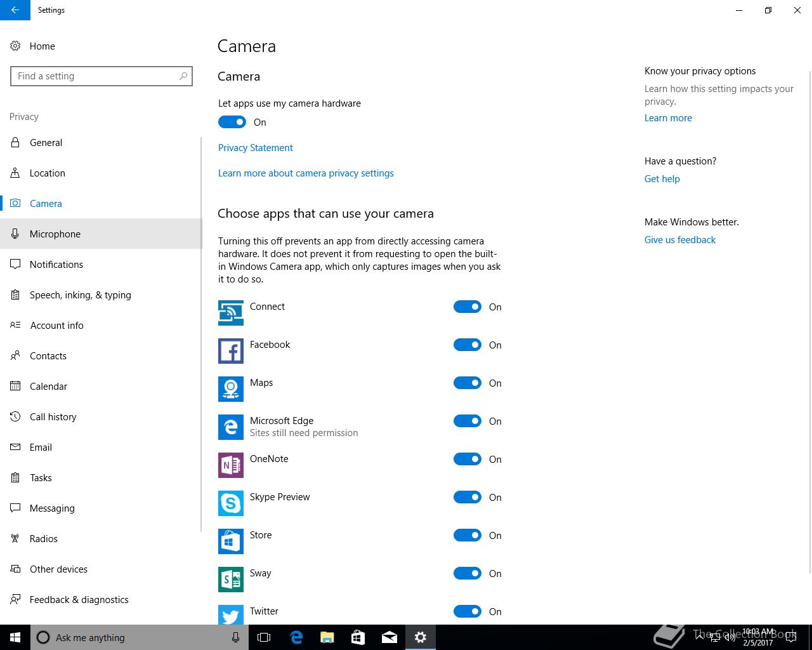
Task: Click the search magnifier in Find a setting
Action: [183, 76]
